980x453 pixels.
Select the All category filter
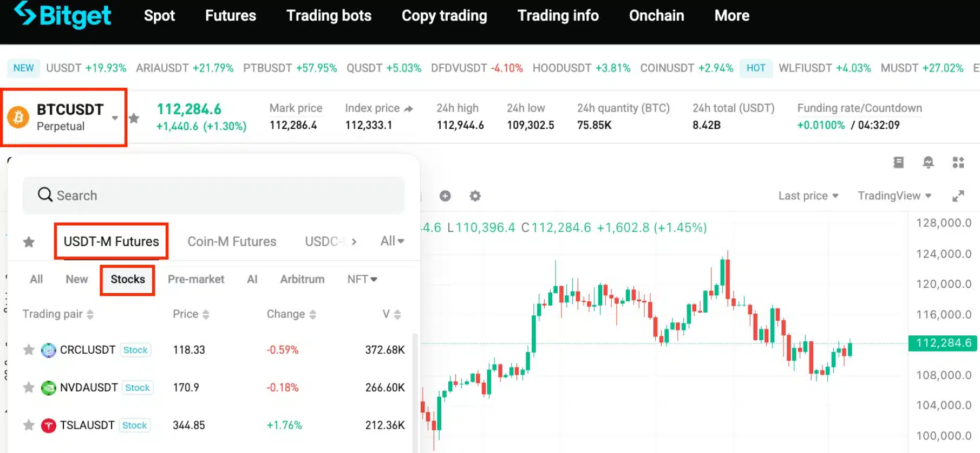tap(36, 279)
